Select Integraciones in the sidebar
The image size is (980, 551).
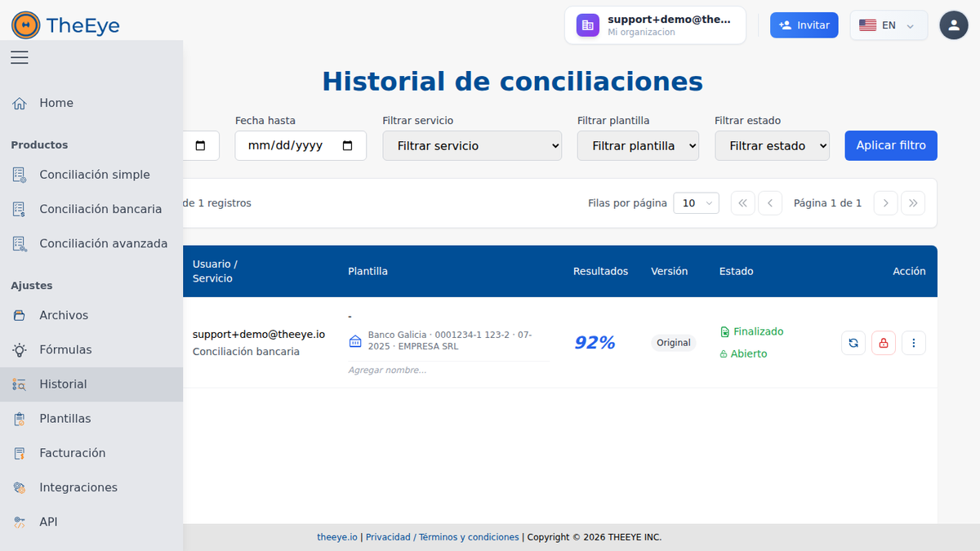[x=91, y=487]
